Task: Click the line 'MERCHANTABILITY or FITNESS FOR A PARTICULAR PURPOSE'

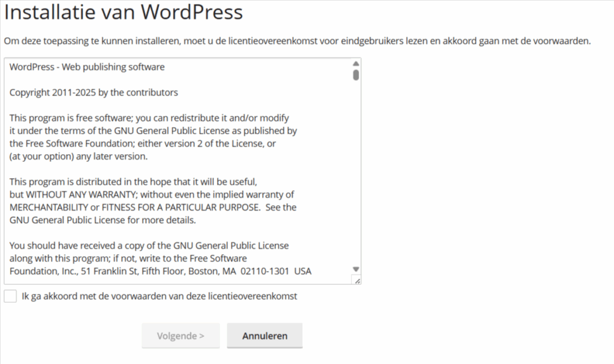Action: pyautogui.click(x=153, y=207)
